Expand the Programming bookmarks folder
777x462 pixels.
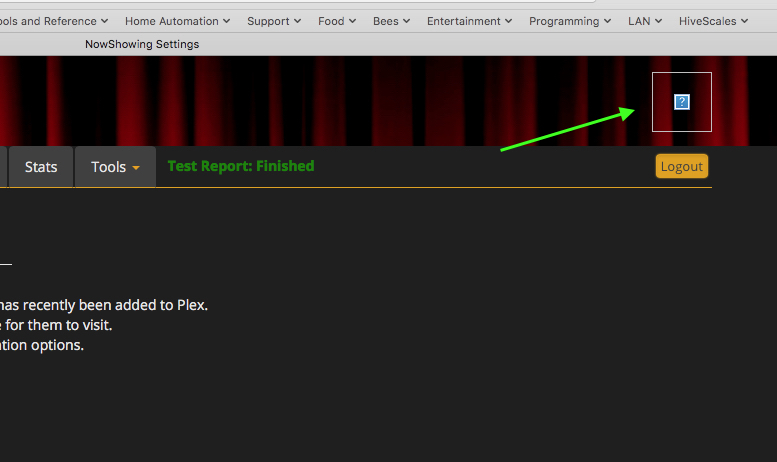point(570,21)
